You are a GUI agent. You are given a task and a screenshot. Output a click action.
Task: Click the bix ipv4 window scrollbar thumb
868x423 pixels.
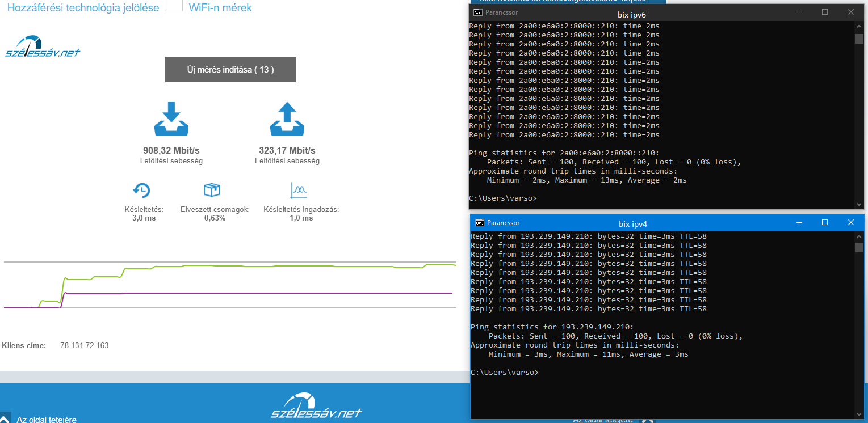859,247
